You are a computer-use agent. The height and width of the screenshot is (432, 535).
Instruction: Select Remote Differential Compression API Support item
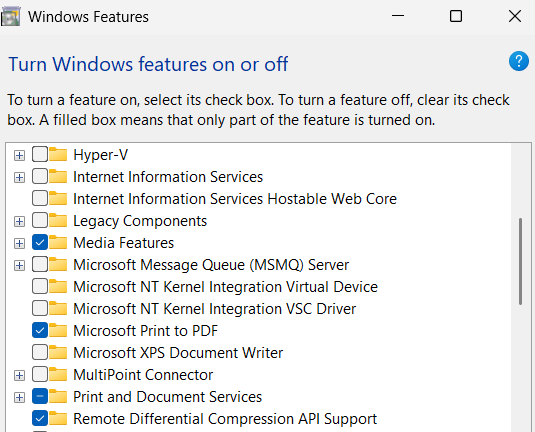coord(225,419)
